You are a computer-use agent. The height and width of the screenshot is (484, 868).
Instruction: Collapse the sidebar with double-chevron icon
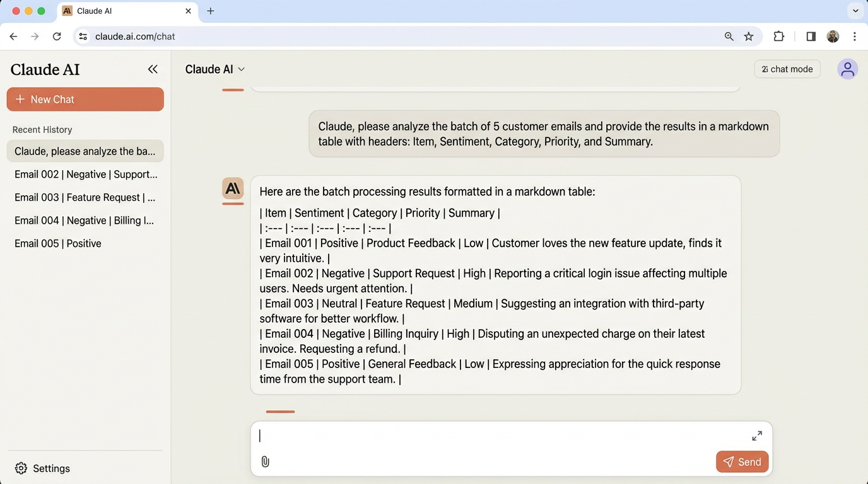pyautogui.click(x=153, y=69)
